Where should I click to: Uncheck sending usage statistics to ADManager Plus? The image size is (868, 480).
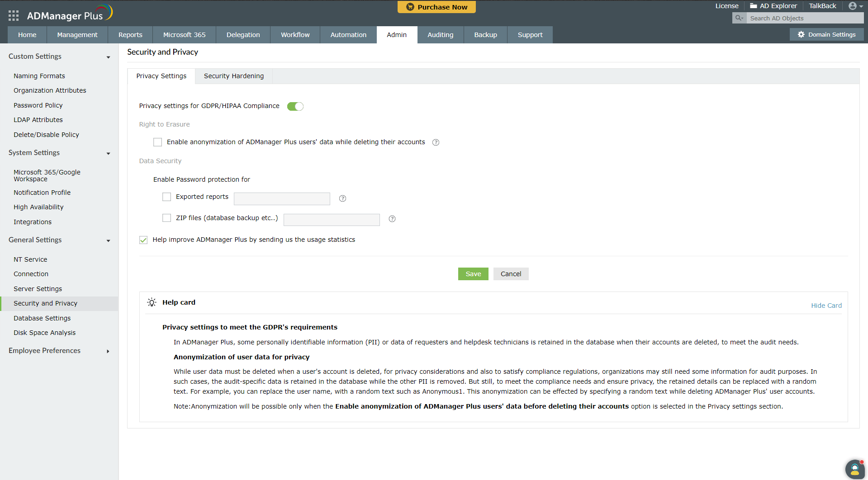click(x=143, y=240)
